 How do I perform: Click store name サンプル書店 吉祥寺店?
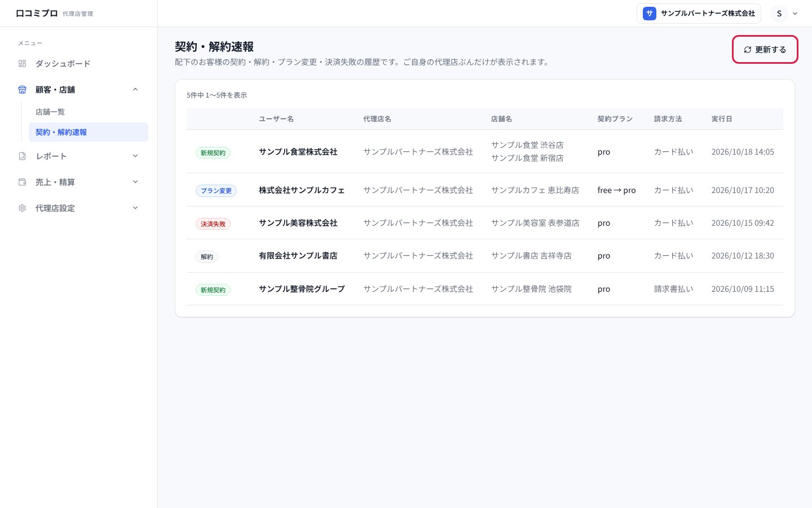pos(531,256)
